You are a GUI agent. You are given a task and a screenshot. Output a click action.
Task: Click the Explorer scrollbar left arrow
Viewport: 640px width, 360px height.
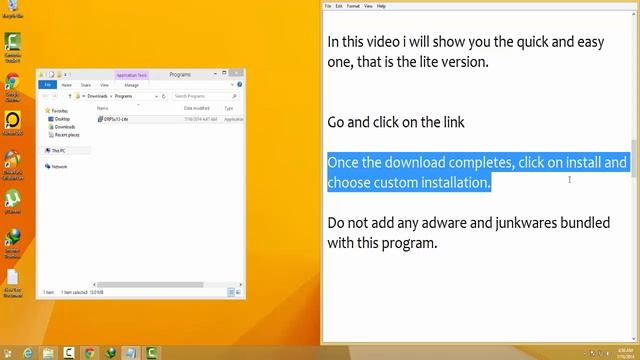click(x=94, y=284)
